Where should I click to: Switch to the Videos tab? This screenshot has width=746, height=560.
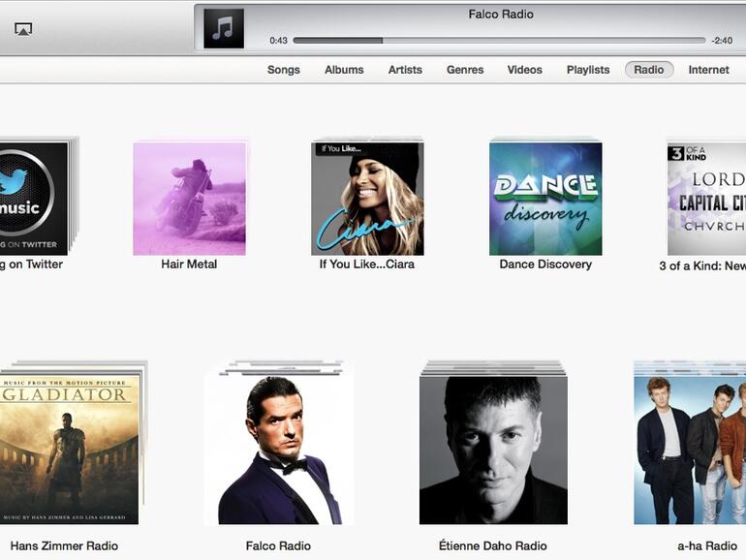[x=524, y=70]
